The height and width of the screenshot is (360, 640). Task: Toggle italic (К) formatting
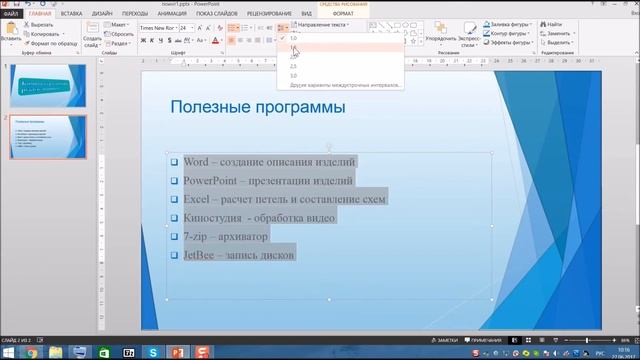tap(152, 40)
